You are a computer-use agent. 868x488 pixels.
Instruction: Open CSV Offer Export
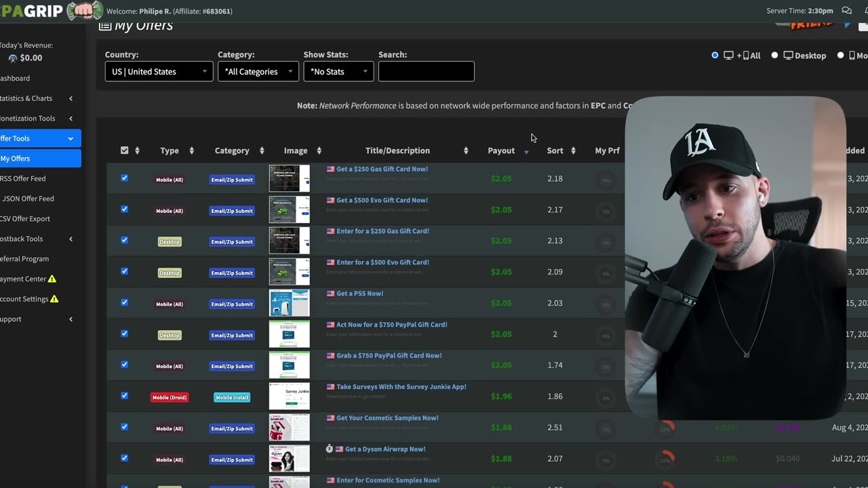[x=25, y=218]
